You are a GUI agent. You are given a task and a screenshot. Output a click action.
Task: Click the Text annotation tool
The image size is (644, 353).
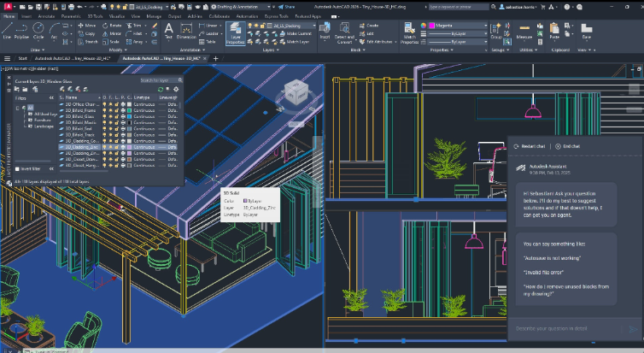168,32
